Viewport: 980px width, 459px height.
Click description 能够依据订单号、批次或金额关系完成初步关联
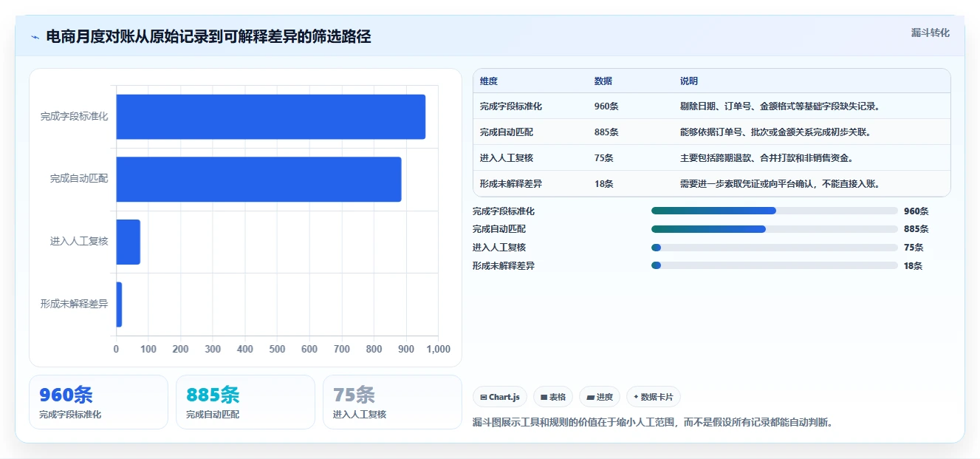click(x=775, y=132)
